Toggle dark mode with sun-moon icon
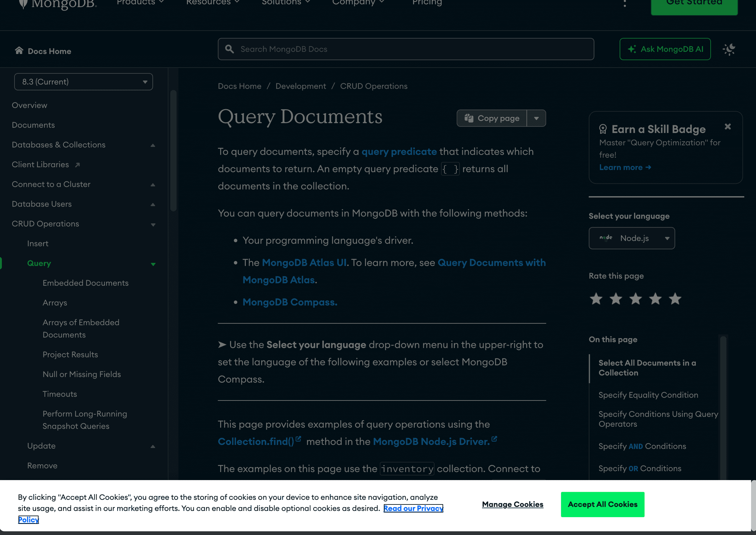Image resolution: width=756 pixels, height=535 pixels. point(729,49)
